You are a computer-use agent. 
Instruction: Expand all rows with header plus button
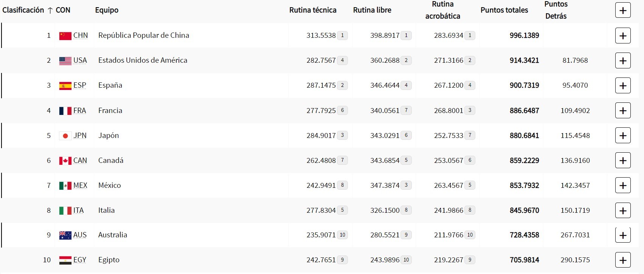[623, 10]
